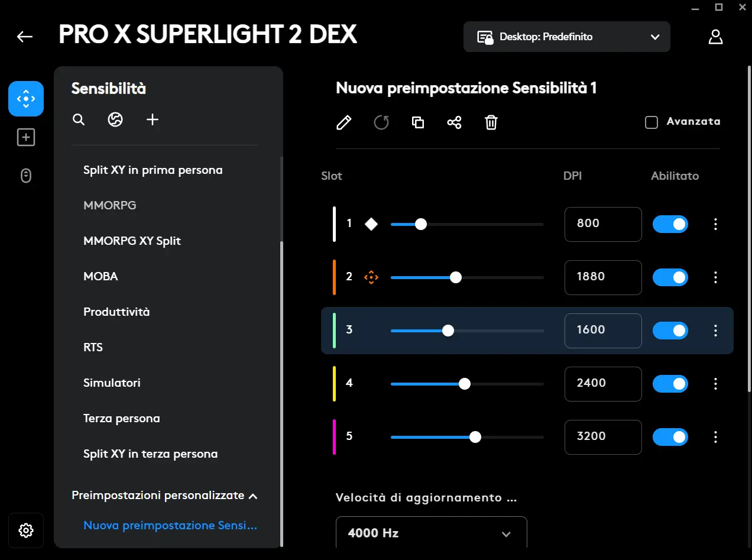Screen dimensions: 752x560
Task: Open the Nuova preimpostazione Sensi... custom preset
Action: click(x=170, y=526)
